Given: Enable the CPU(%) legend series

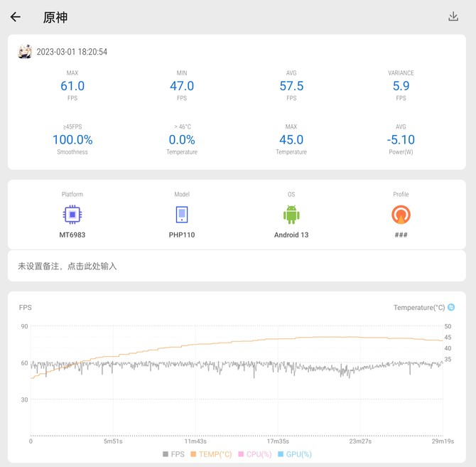Looking at the screenshot, I should coord(255,454).
